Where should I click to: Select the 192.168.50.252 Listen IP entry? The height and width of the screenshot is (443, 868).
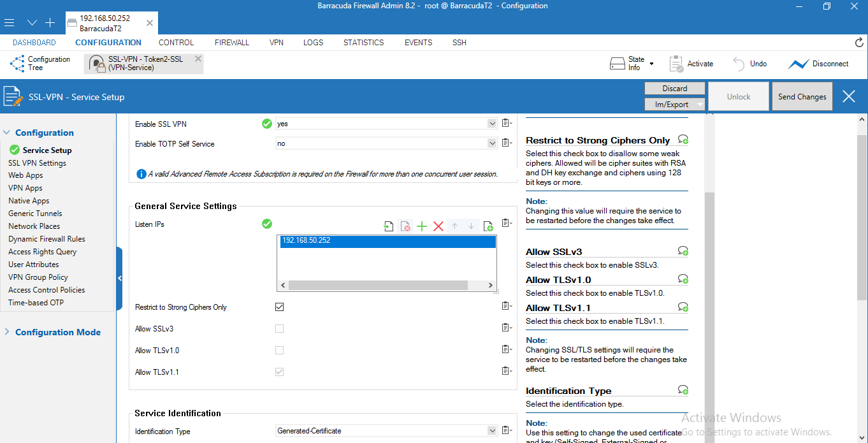pyautogui.click(x=387, y=242)
